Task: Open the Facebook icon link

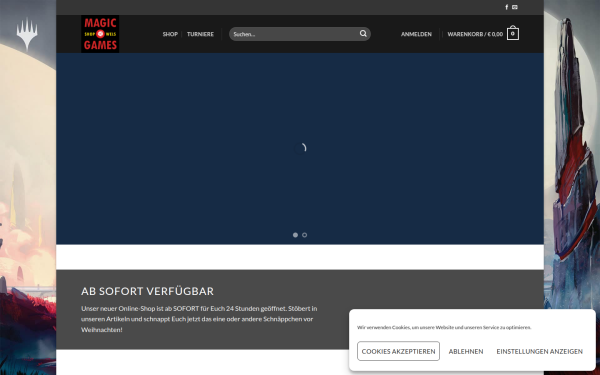Action: point(507,7)
